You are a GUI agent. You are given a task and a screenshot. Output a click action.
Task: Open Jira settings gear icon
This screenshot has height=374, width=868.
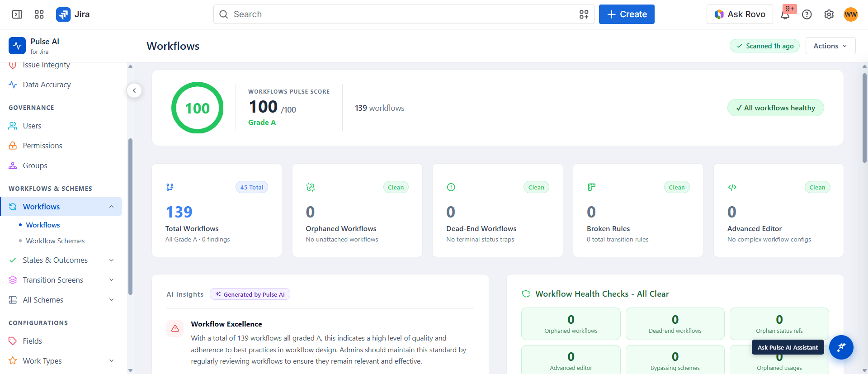829,14
